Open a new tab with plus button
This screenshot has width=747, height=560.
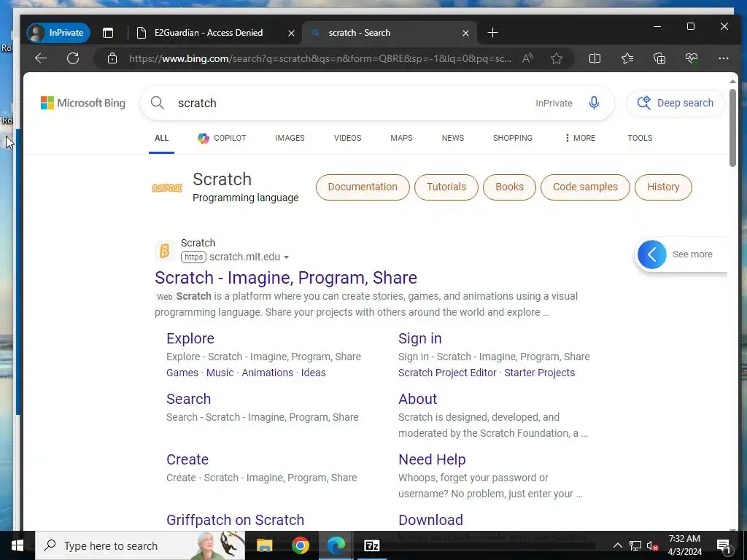492,33
